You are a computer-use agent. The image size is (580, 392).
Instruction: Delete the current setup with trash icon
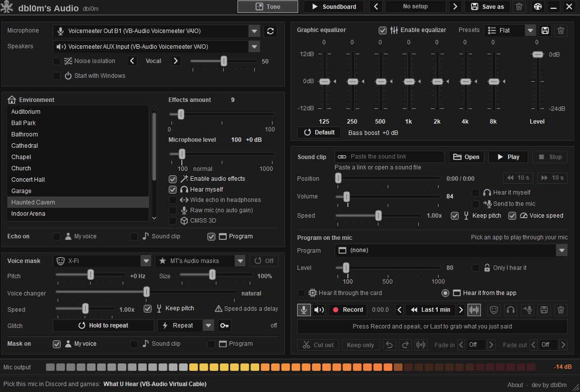(519, 7)
